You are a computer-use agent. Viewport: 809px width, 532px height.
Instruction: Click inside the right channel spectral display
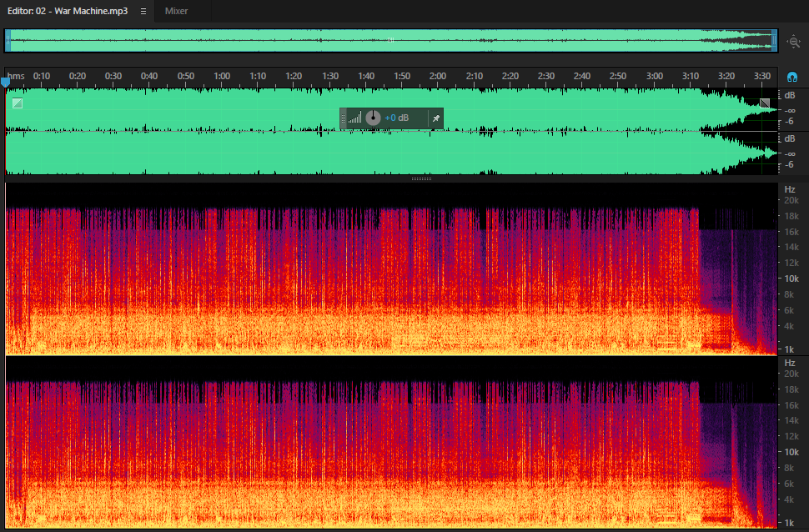click(x=391, y=442)
